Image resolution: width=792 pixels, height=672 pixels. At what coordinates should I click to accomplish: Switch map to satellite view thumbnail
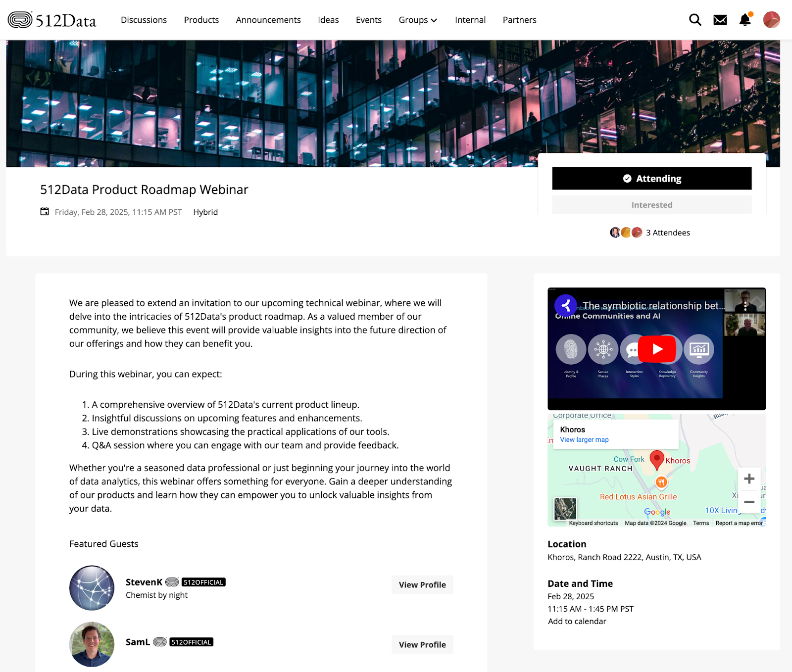click(x=565, y=509)
